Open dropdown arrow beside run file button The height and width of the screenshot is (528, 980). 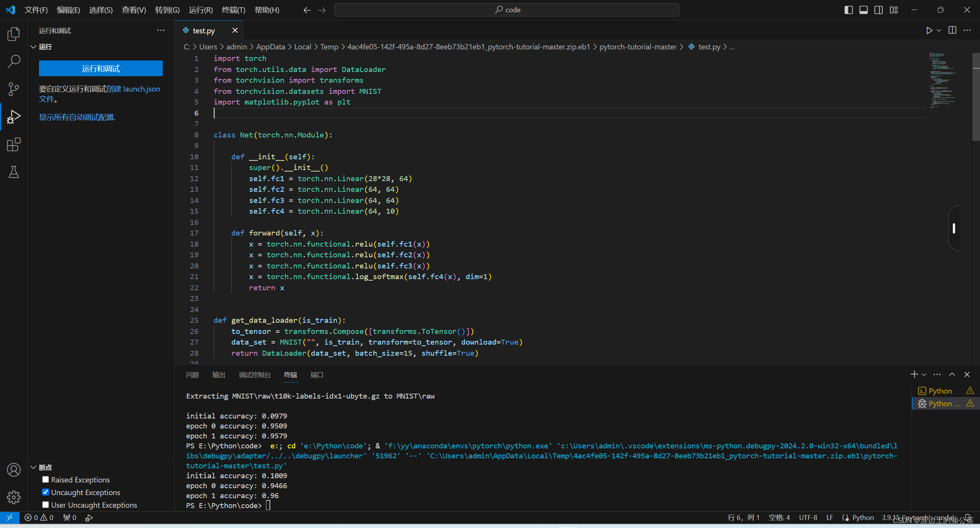click(x=939, y=30)
